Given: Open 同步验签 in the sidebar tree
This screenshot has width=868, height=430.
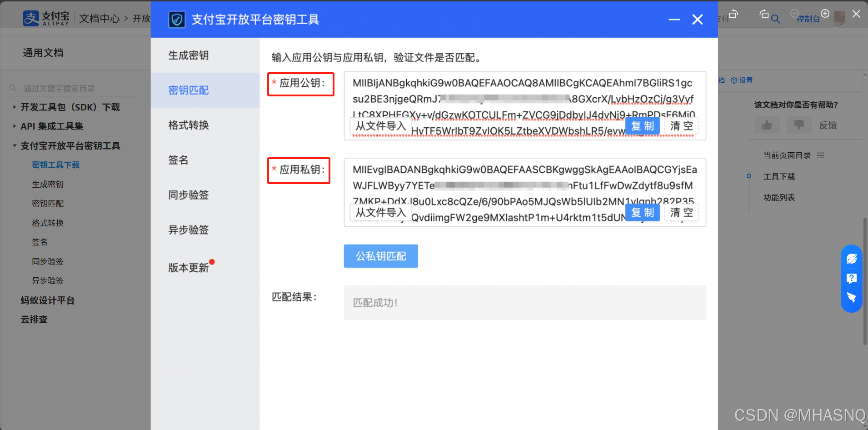Looking at the screenshot, I should (x=48, y=262).
